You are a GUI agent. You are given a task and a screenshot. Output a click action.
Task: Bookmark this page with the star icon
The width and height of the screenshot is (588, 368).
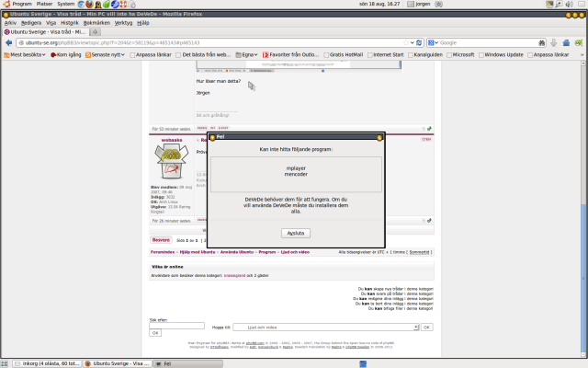click(x=406, y=43)
